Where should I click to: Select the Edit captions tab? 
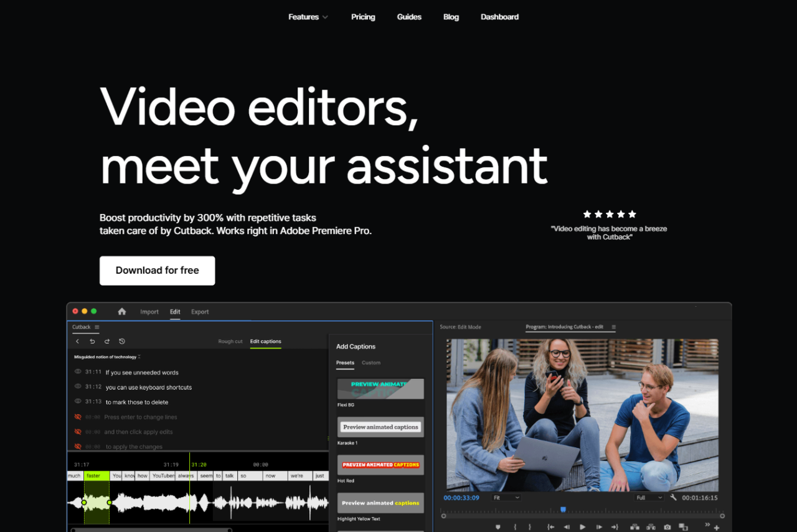point(266,342)
